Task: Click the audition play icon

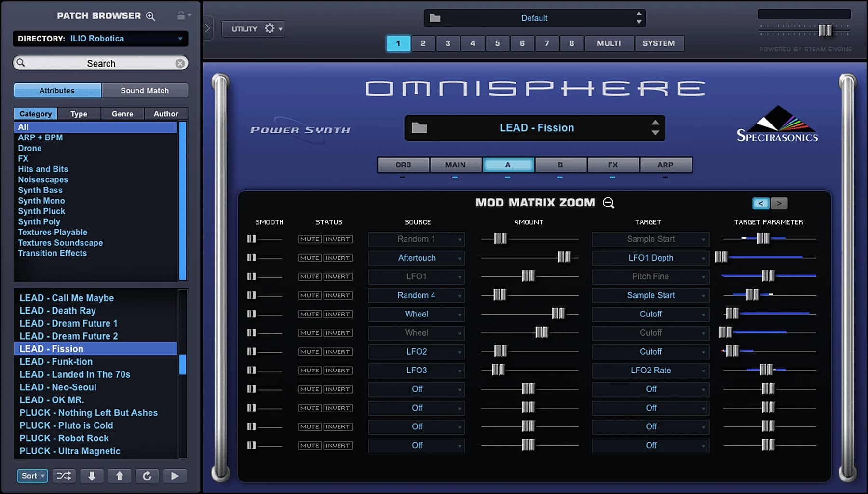Action: 175,476
